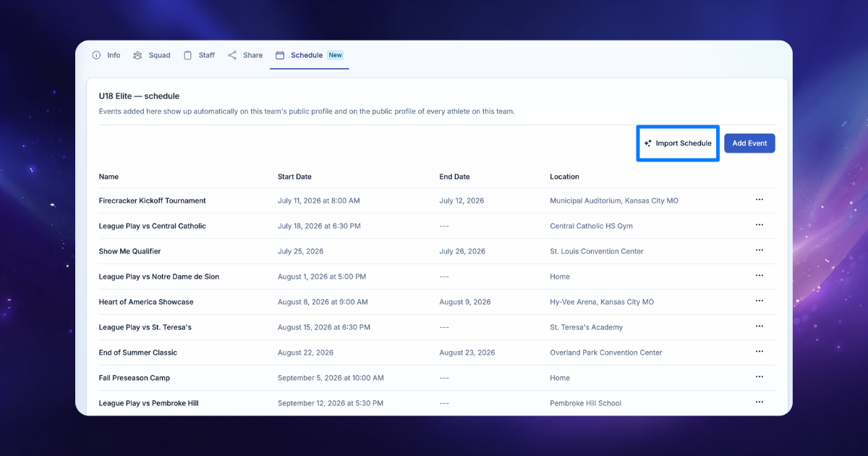Viewport: 868px width, 456px height.
Task: Click start date August 15, 2026 at 6:30 PM
Action: (x=324, y=327)
